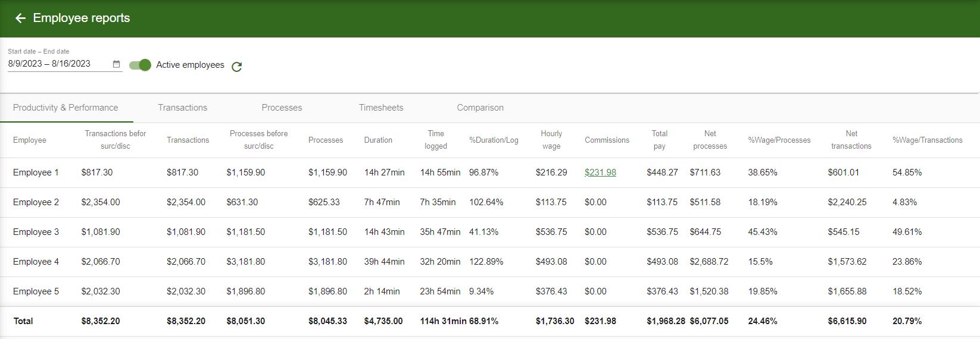Sort by the Net transactions header
Image resolution: width=980 pixels, height=339 pixels.
[x=851, y=140]
